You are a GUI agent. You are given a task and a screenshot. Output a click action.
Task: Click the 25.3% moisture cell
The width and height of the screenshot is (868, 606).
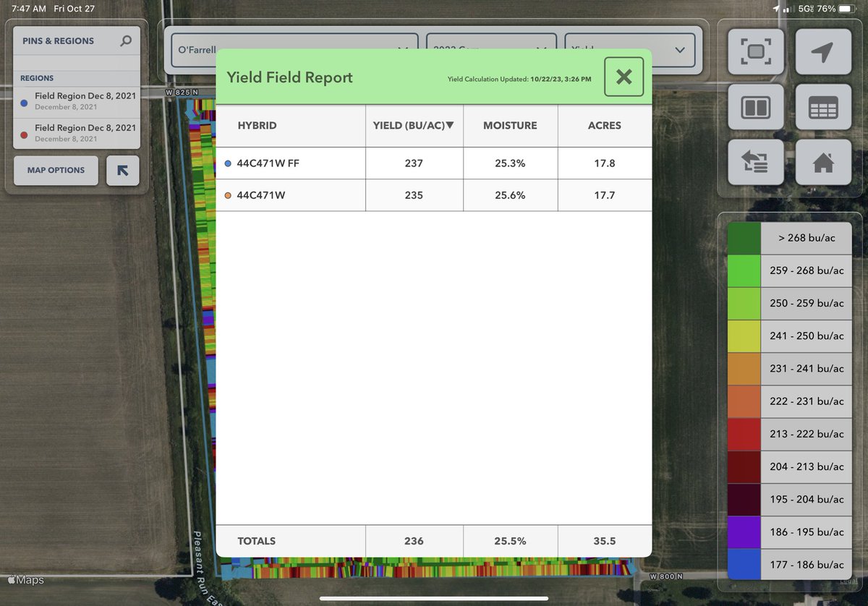pyautogui.click(x=510, y=163)
